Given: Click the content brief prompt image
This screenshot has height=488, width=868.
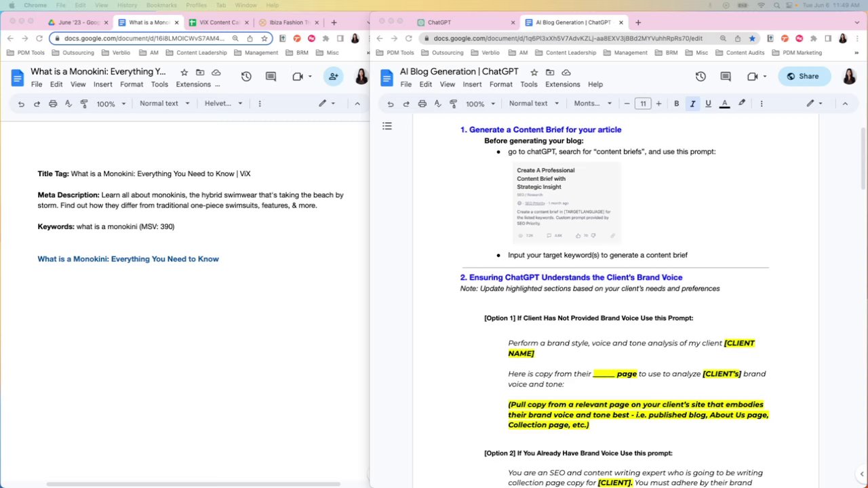Looking at the screenshot, I should (567, 203).
